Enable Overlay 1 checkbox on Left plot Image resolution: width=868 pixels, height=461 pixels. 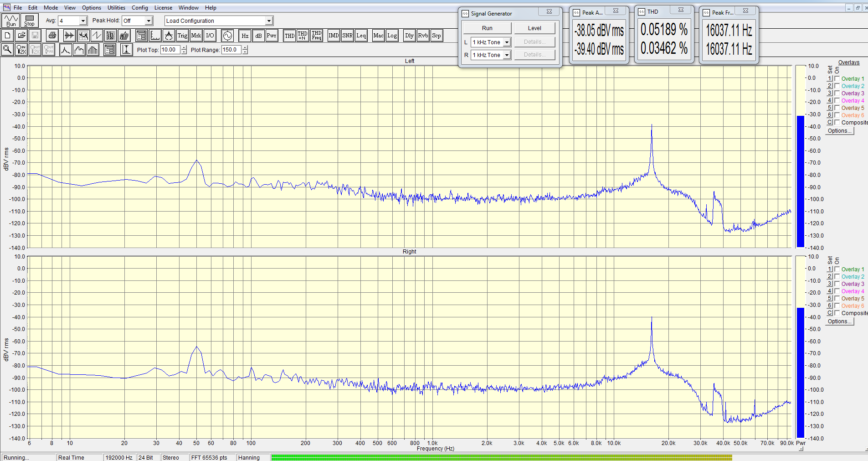(837, 79)
